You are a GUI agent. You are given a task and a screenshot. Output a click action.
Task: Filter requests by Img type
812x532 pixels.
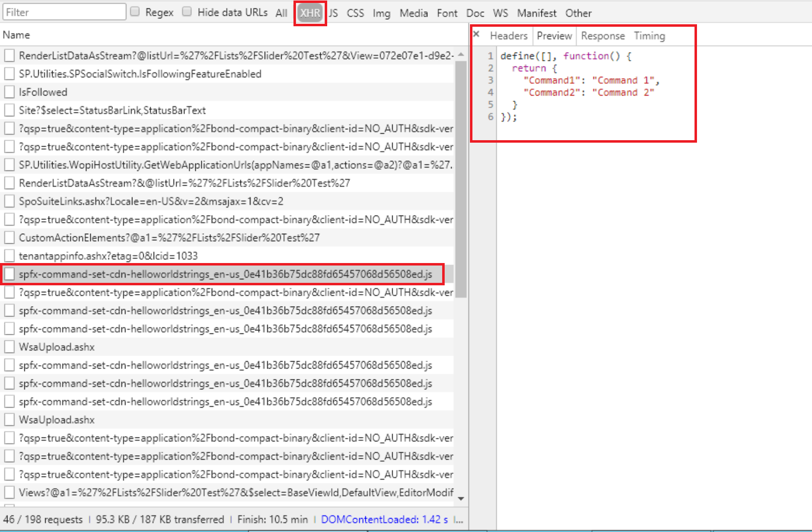(x=381, y=13)
